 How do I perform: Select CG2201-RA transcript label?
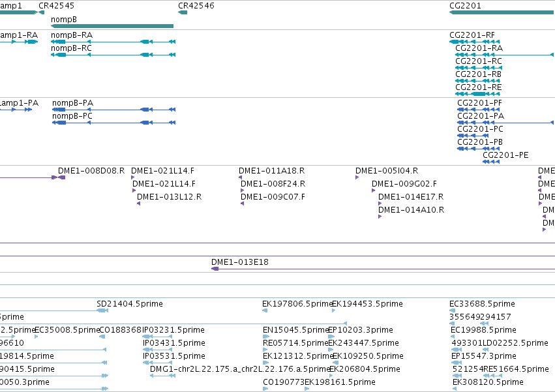click(x=479, y=48)
